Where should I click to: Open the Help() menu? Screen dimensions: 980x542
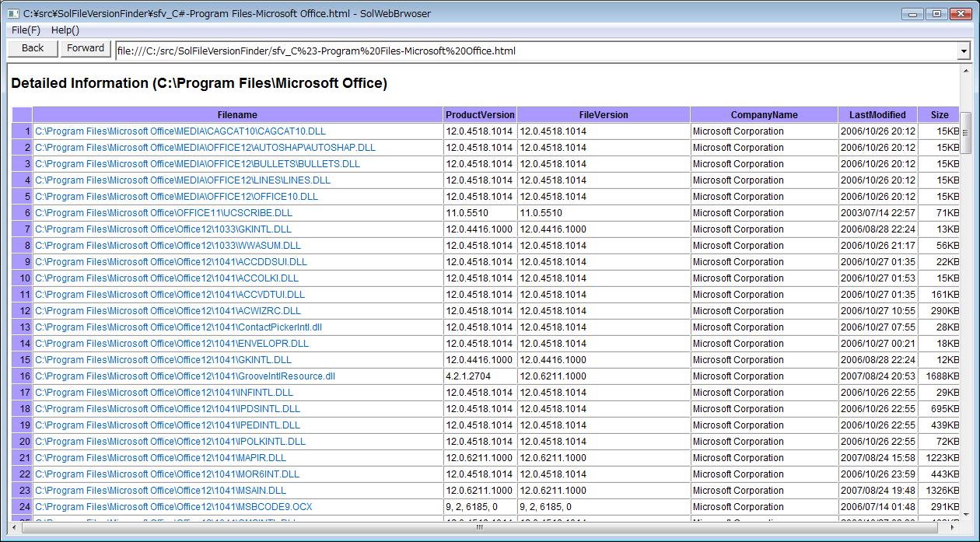click(x=65, y=30)
